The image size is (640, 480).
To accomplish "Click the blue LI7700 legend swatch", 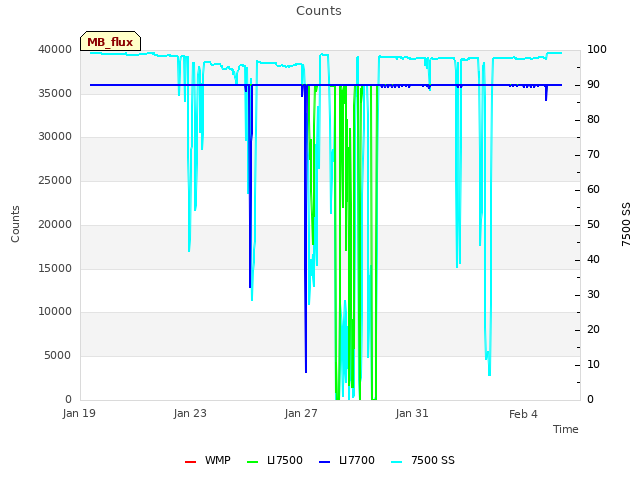I will 324,462.
